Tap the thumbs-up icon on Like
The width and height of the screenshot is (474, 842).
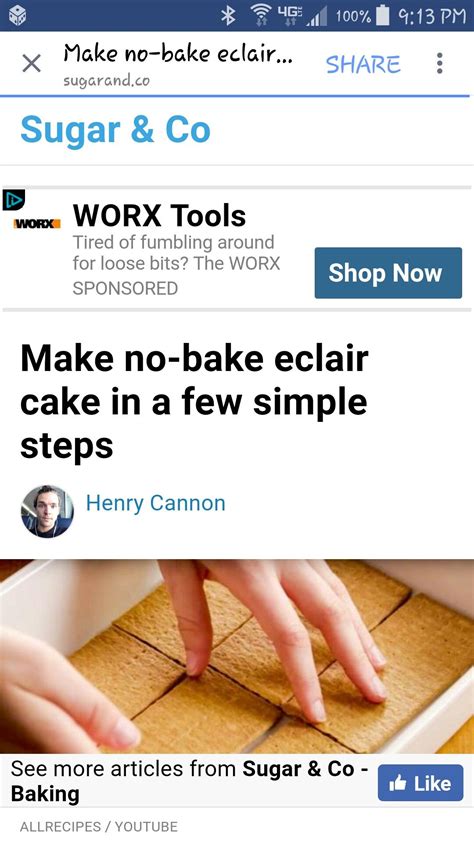coord(398,783)
